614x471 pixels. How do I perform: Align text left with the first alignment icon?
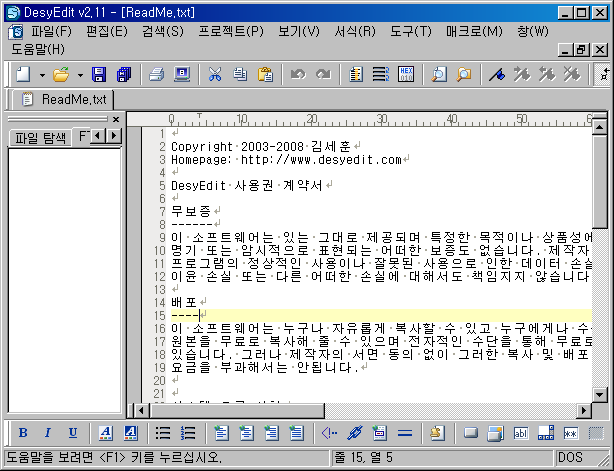click(221, 433)
